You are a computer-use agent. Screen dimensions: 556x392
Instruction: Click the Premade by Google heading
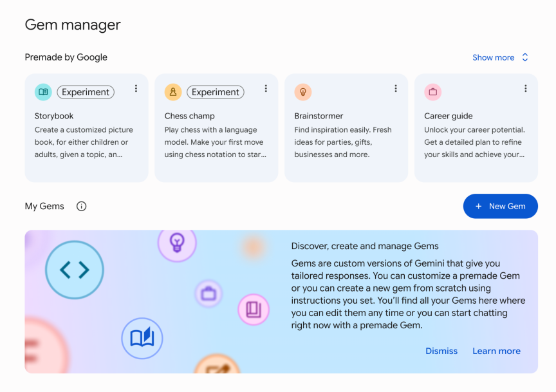(x=66, y=57)
